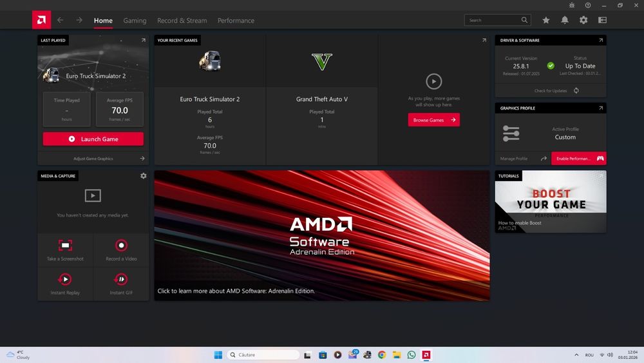Click Enable Performance button

[x=579, y=158]
